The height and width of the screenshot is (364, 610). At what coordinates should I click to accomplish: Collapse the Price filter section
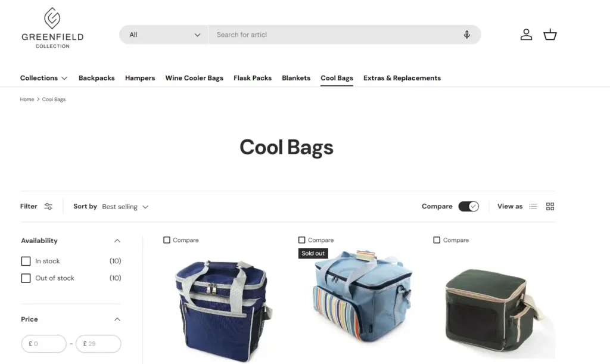(117, 319)
